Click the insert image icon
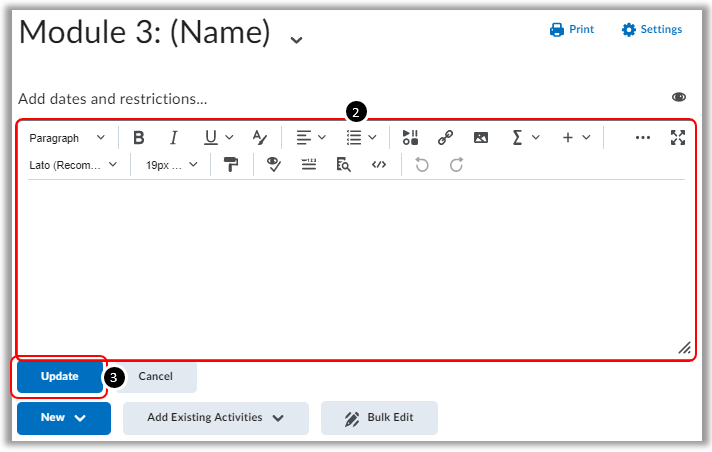Screen dimensions: 712x452 pyautogui.click(x=481, y=138)
